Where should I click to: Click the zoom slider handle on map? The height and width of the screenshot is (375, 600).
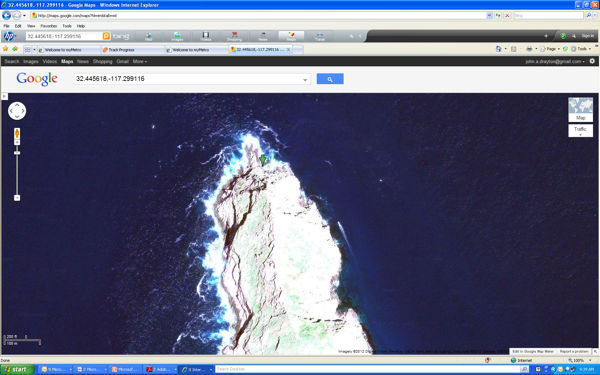[17, 153]
